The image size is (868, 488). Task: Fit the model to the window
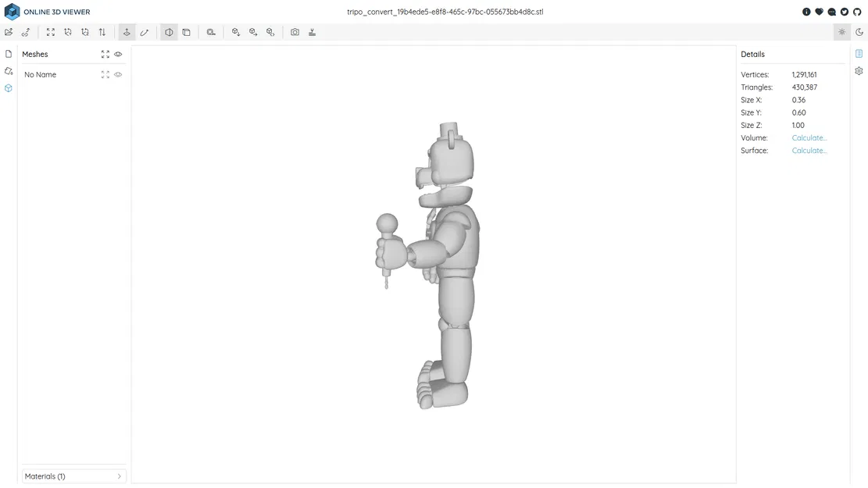click(x=50, y=32)
